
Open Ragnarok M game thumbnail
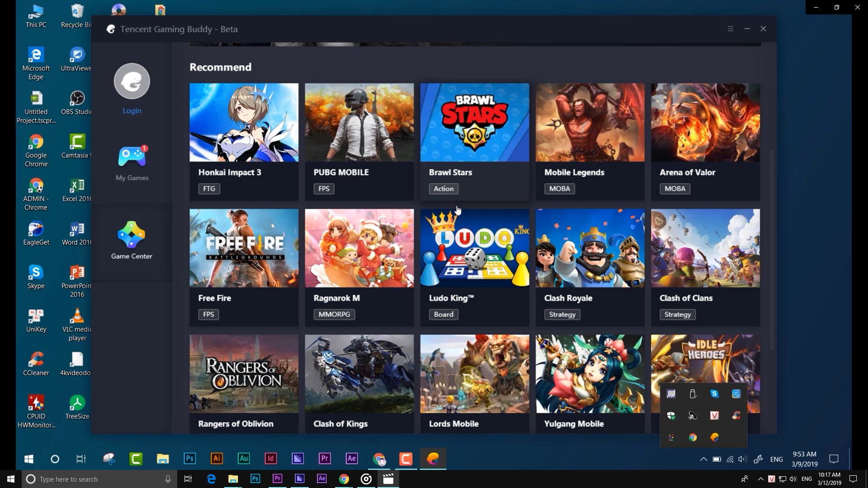(x=359, y=248)
